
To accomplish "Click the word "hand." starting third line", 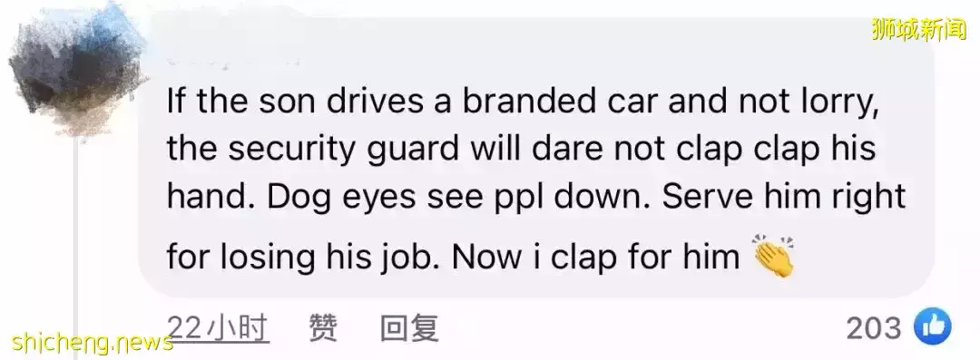I will tap(211, 197).
